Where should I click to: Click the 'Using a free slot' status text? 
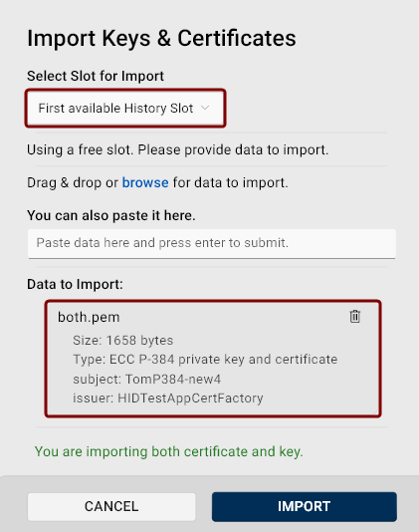177,150
